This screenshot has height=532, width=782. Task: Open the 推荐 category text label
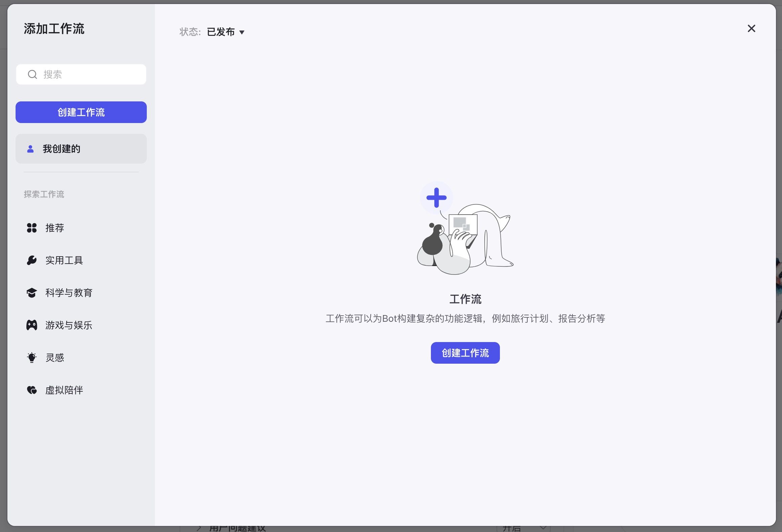(x=55, y=228)
